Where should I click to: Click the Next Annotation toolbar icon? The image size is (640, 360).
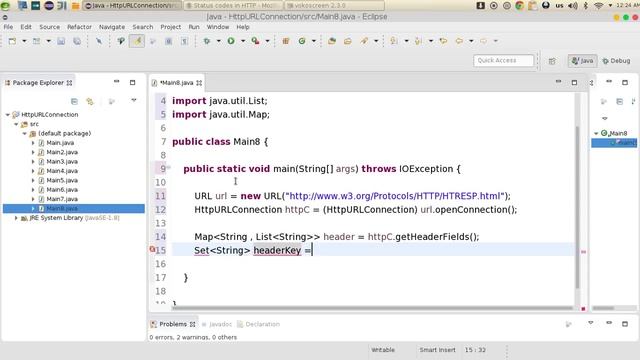(x=394, y=41)
